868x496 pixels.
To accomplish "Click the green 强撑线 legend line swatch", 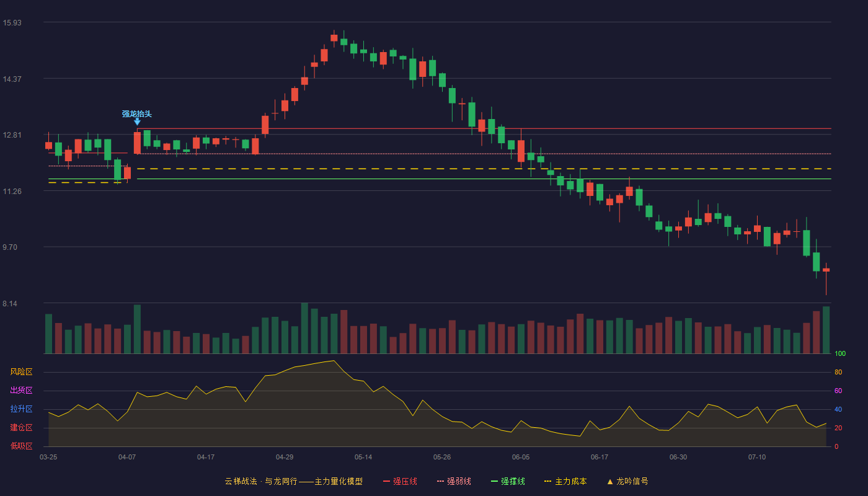I will (x=495, y=481).
